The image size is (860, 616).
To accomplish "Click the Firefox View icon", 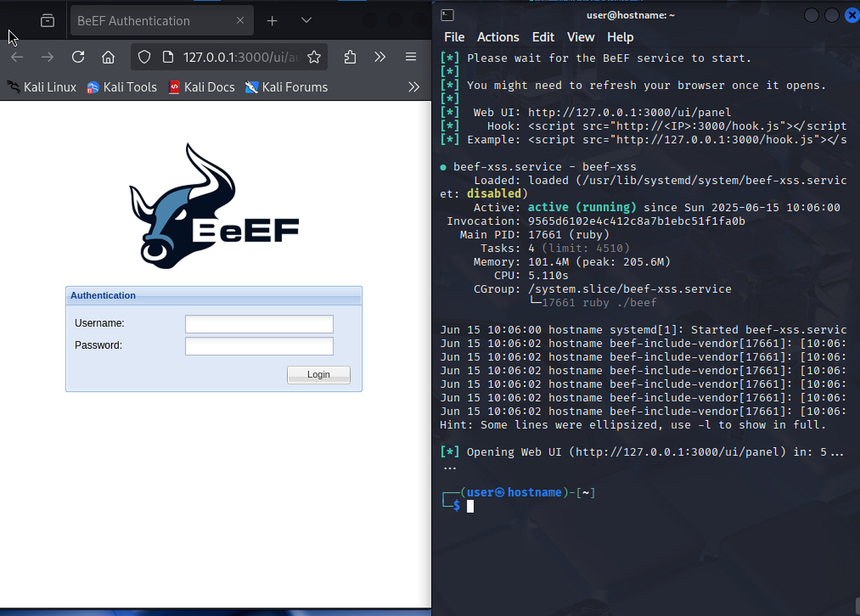I will pos(47,21).
